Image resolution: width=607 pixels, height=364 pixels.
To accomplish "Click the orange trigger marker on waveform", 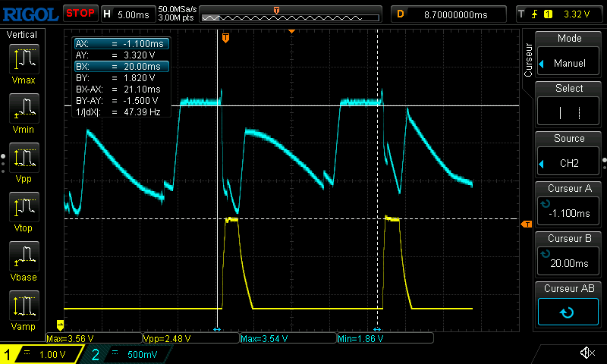I will 225,37.
